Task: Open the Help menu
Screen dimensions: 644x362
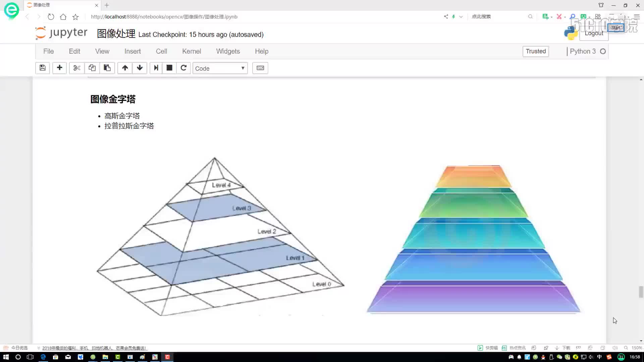Action: pos(262,51)
